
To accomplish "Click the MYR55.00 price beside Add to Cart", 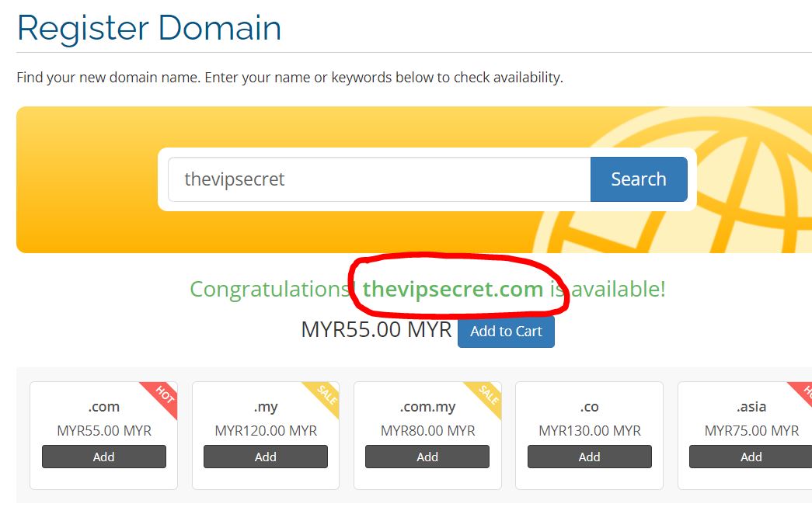I will click(376, 330).
